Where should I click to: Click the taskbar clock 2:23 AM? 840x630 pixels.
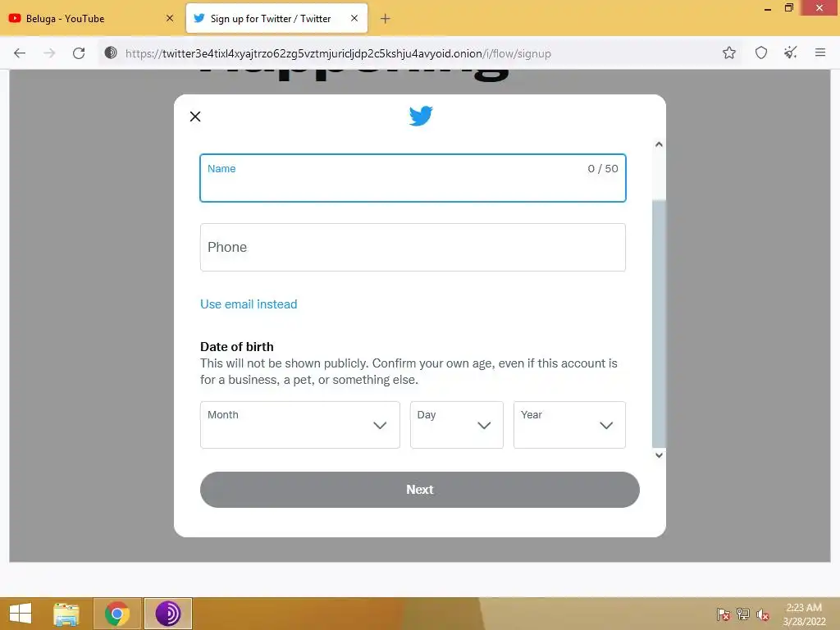tap(804, 608)
